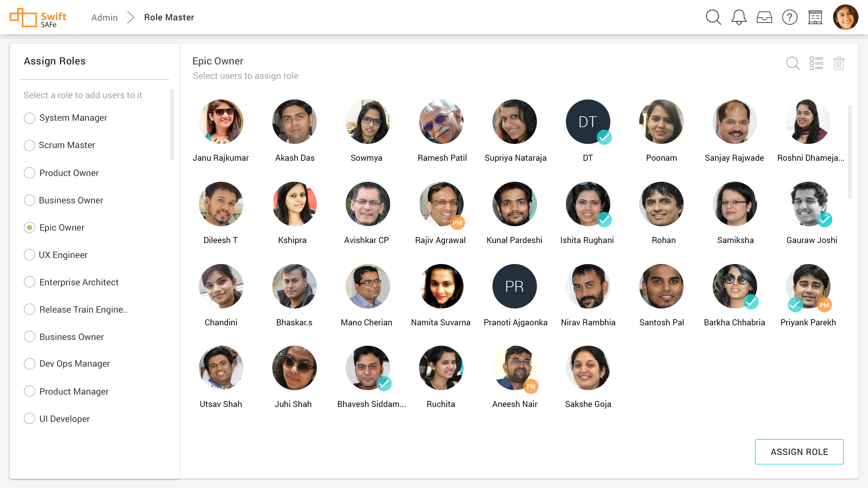Open the notifications bell
Viewport: 868px width, 488px height.
pyautogui.click(x=739, y=17)
